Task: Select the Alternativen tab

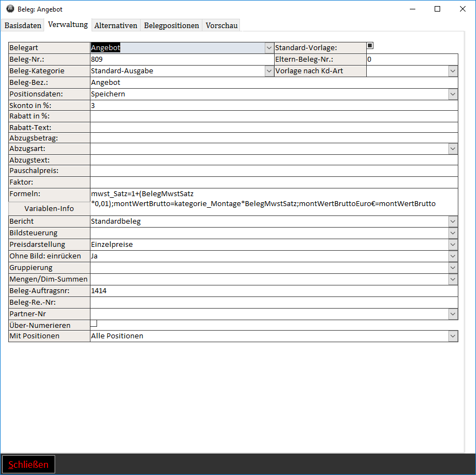Action: (116, 25)
